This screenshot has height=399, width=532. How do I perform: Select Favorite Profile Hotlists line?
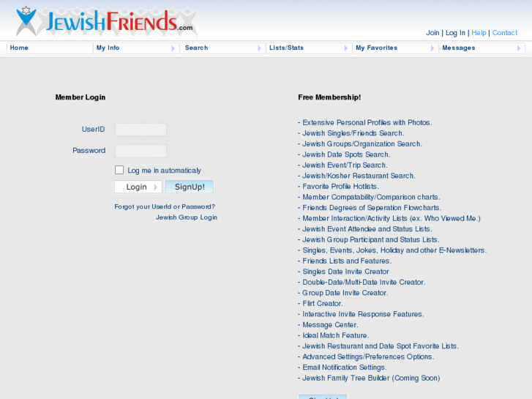pyautogui.click(x=338, y=187)
